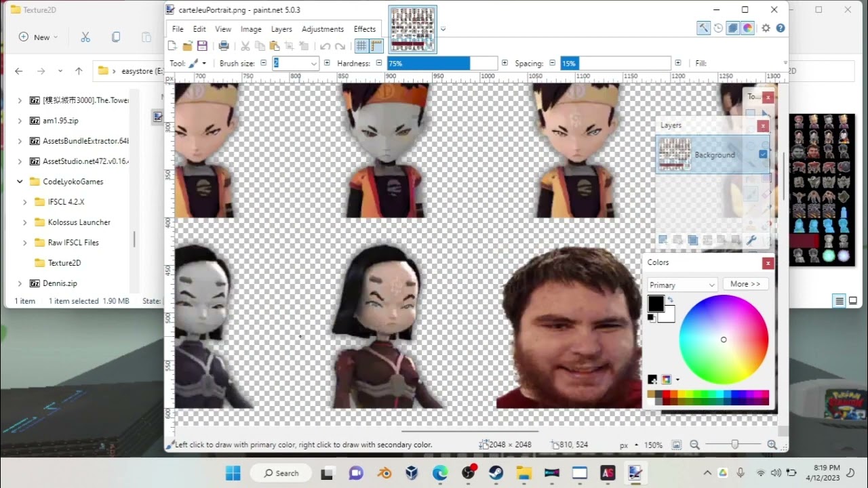Click New button in File Explorer
This screenshot has height=488, width=868.
click(39, 37)
